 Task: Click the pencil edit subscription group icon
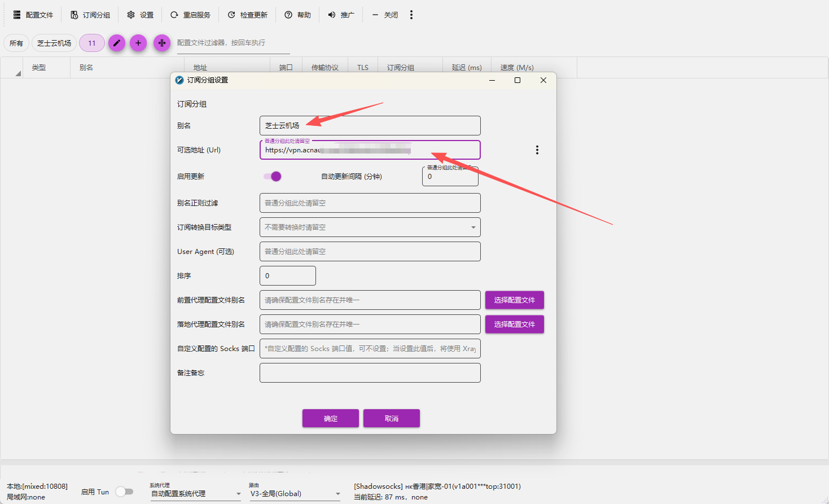point(117,43)
